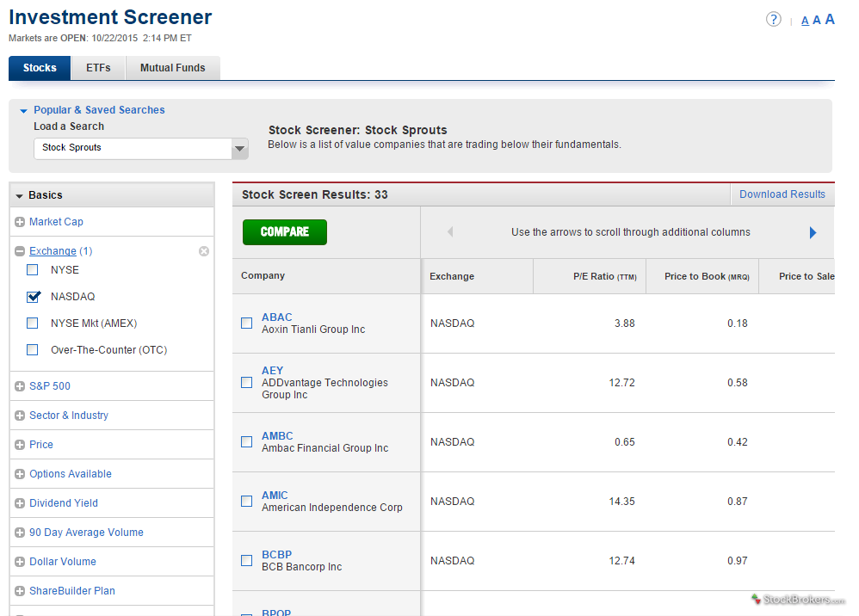Collapse the Popular & Saved Searches panel
859x616 pixels.
pyautogui.click(x=23, y=110)
